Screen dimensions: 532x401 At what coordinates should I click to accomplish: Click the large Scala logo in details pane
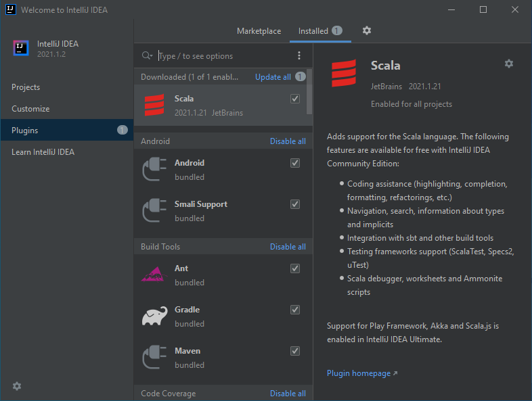344,73
